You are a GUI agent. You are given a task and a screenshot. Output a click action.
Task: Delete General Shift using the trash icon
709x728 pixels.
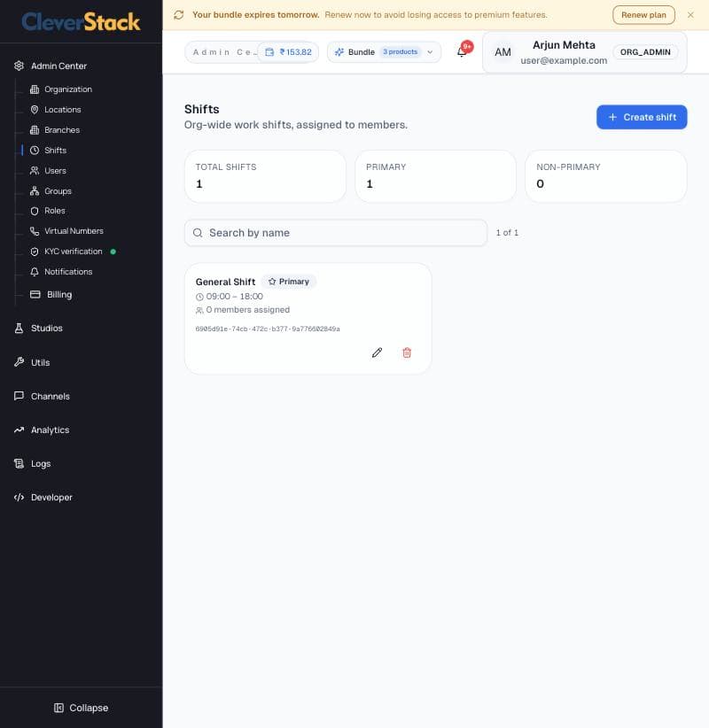[x=407, y=352]
